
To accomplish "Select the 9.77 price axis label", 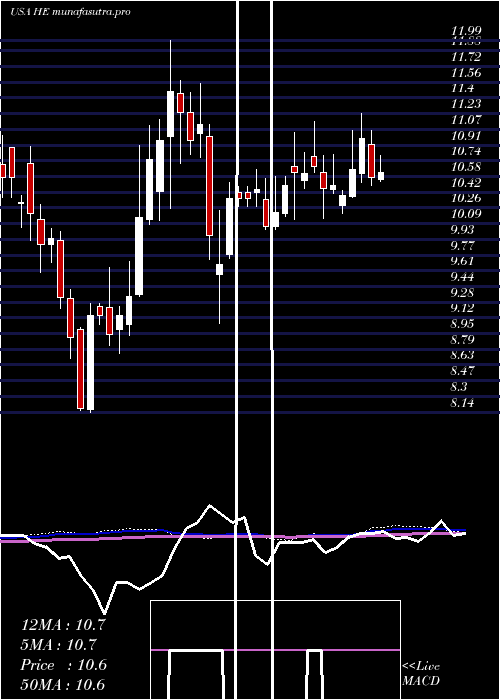I will 462,246.
